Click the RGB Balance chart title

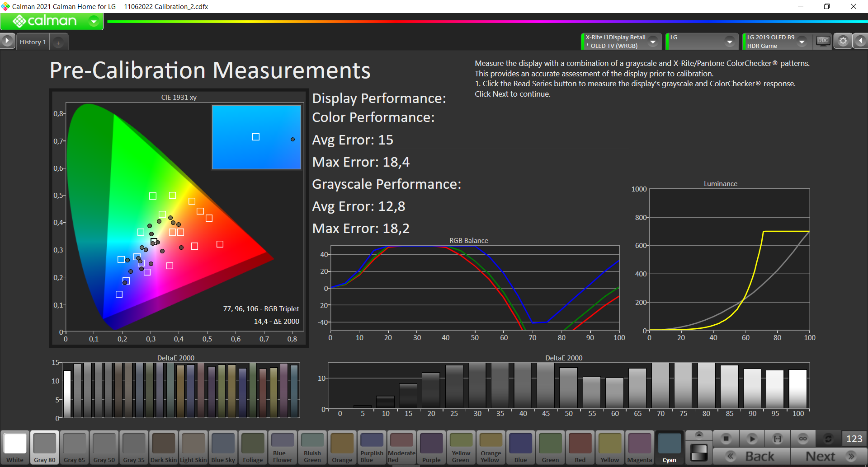tap(468, 241)
